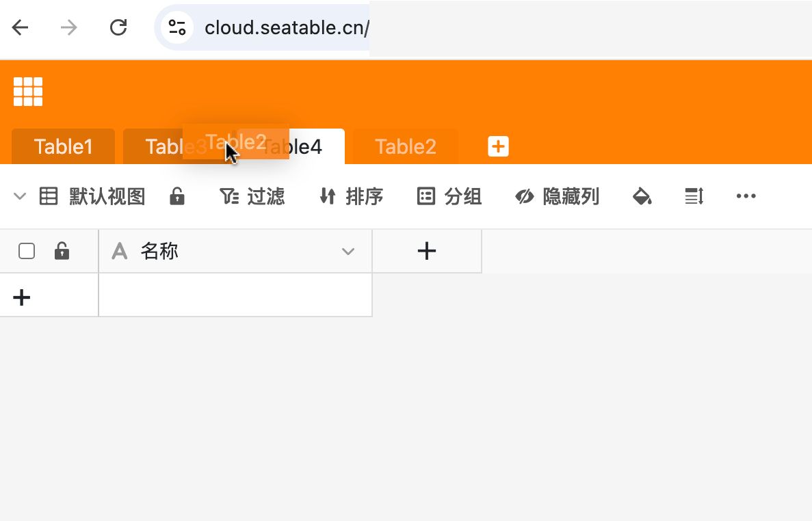
Task: Tick the select-all rows checkbox
Action: (x=27, y=252)
